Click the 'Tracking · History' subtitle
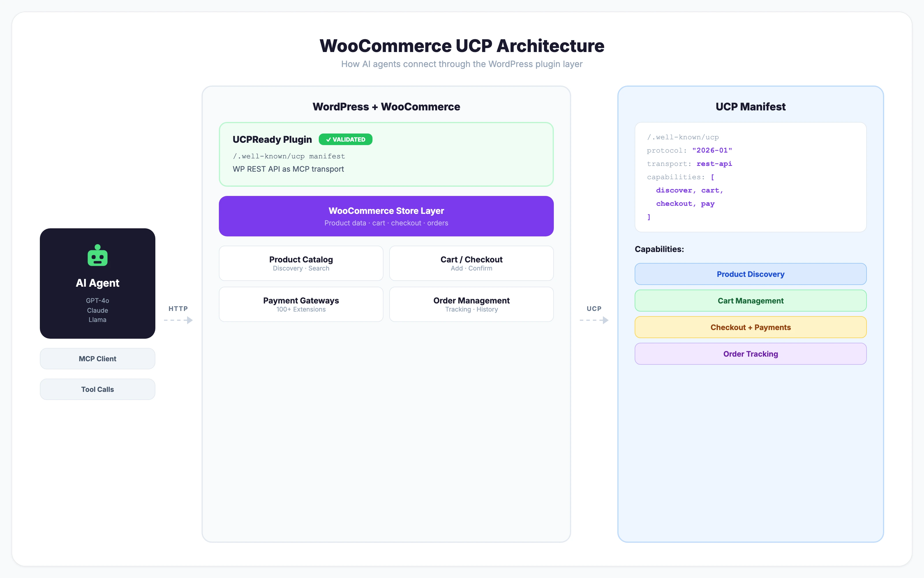 pos(471,309)
